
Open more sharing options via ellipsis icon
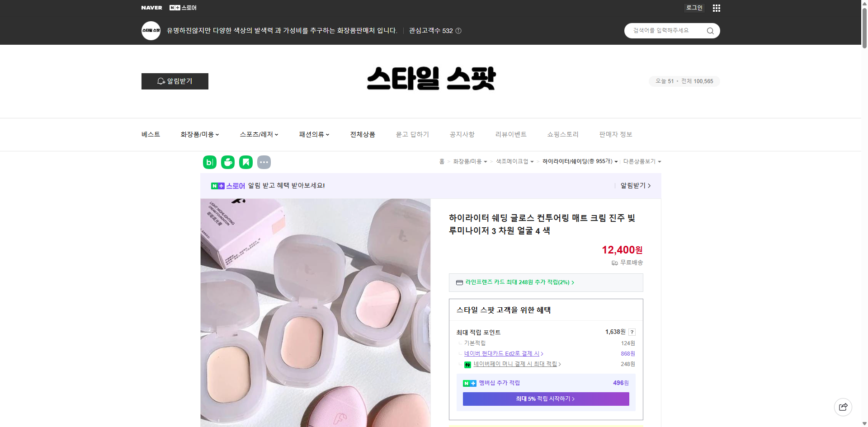264,162
